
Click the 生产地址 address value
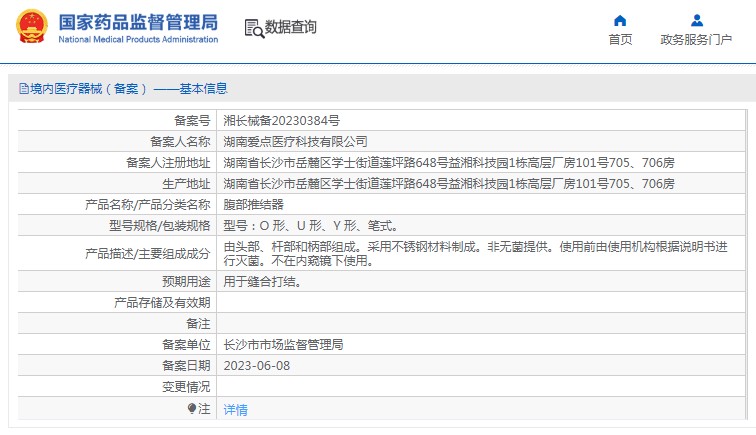tap(448, 184)
